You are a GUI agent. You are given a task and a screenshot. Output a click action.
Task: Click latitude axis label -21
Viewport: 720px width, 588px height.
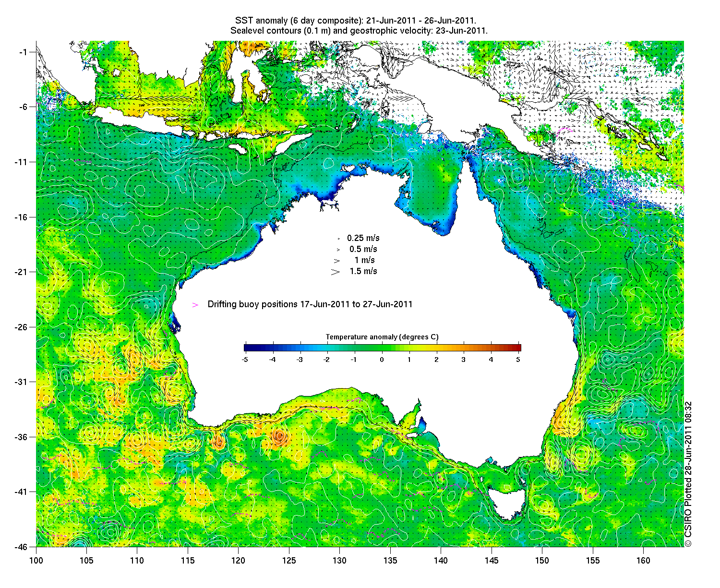(22, 272)
